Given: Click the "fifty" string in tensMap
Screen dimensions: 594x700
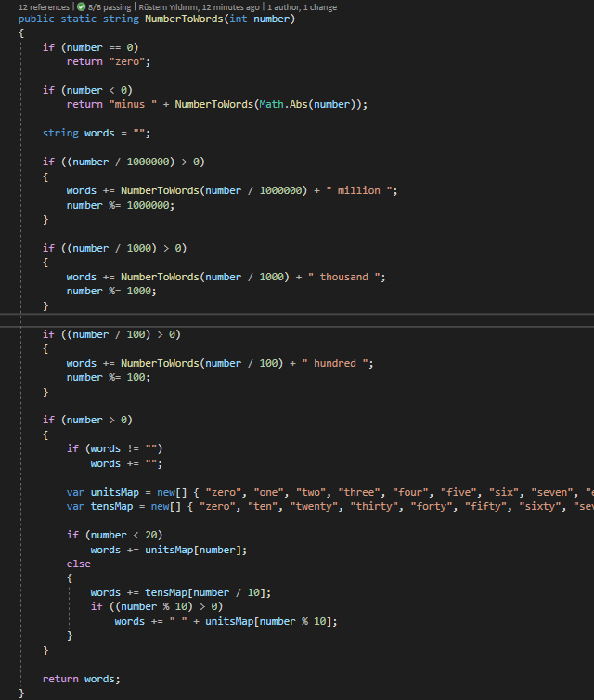Looking at the screenshot, I should click(485, 506).
